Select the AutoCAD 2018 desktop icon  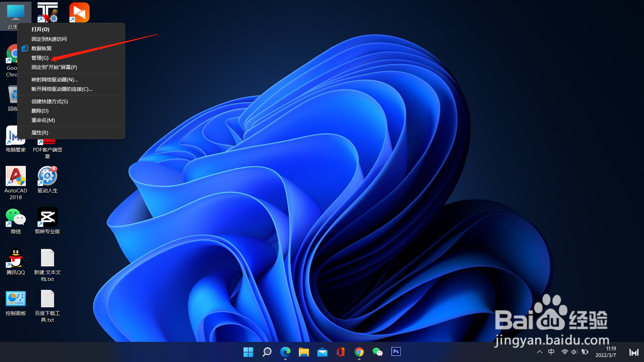(x=16, y=183)
